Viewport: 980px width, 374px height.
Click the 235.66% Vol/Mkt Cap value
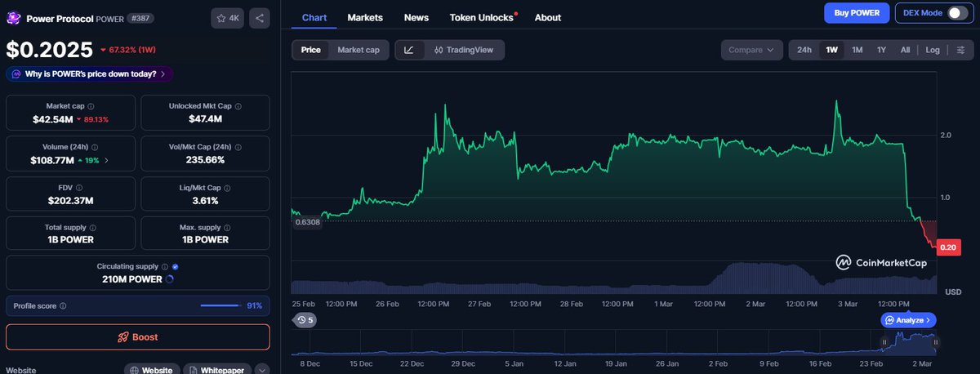(205, 160)
